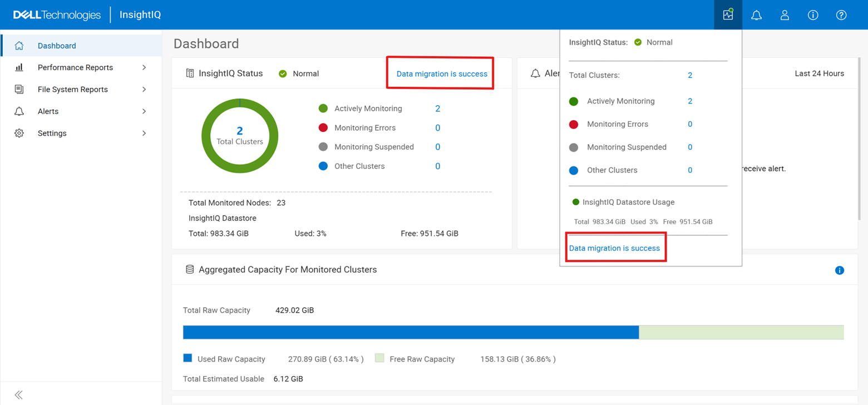This screenshot has width=868, height=405.
Task: Open the notifications bell icon in header
Action: (756, 15)
